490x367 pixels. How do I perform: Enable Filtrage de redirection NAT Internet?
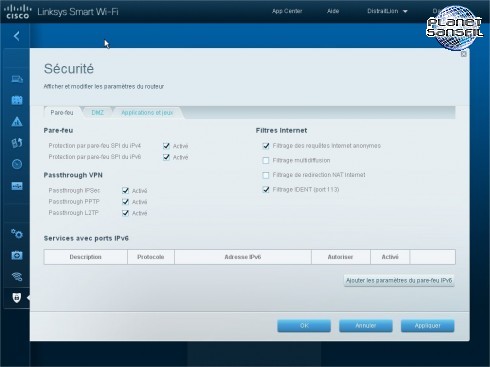[x=266, y=175]
